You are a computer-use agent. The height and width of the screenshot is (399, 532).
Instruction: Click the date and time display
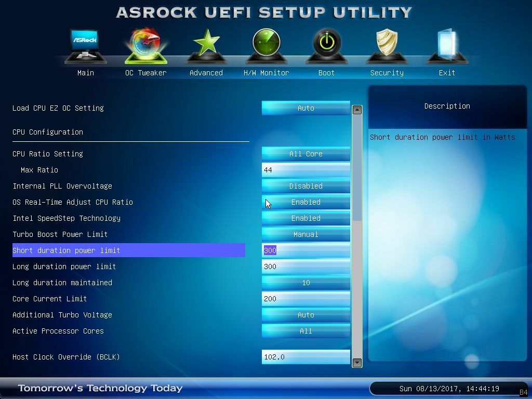(449, 389)
